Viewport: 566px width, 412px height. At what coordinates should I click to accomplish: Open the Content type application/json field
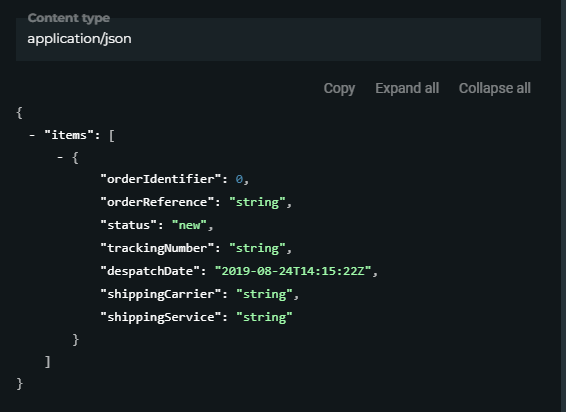pyautogui.click(x=278, y=39)
